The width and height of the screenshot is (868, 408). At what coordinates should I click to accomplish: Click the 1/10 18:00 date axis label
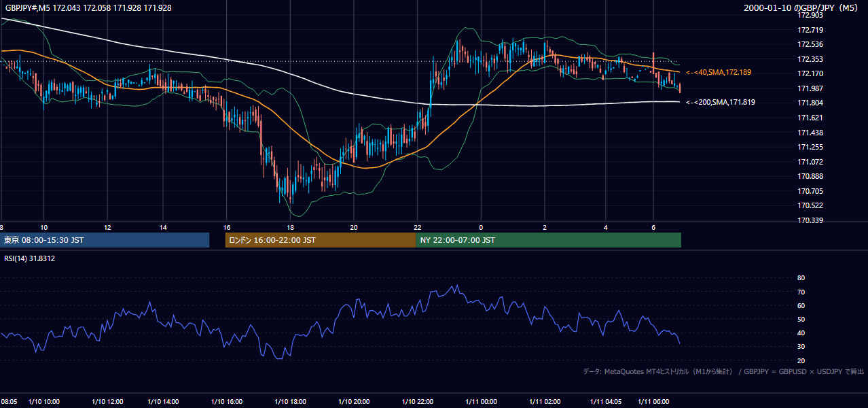pyautogui.click(x=291, y=402)
